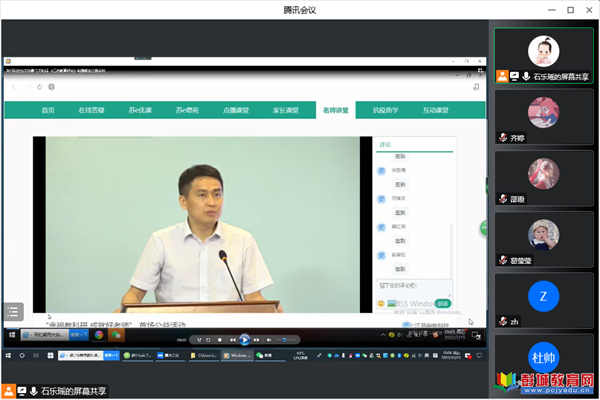This screenshot has height=400, width=600.
Task: Open notification center on bottom taskbar
Action: coord(479,356)
